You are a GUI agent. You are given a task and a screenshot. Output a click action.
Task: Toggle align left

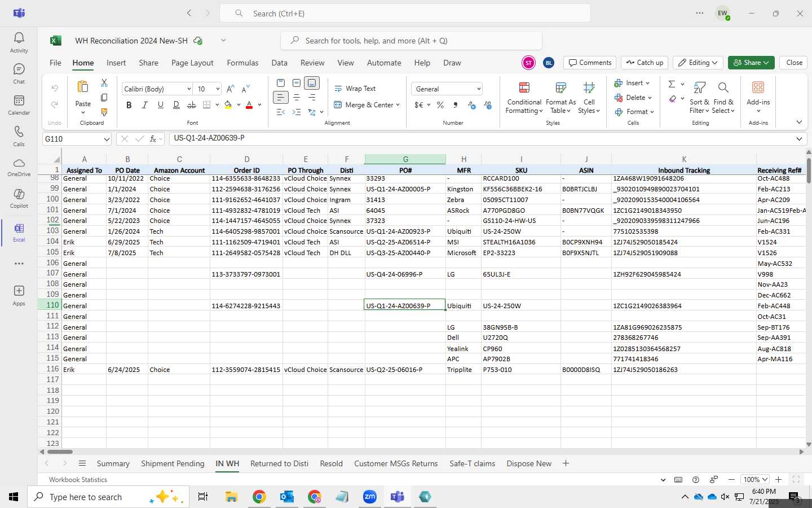click(x=281, y=98)
